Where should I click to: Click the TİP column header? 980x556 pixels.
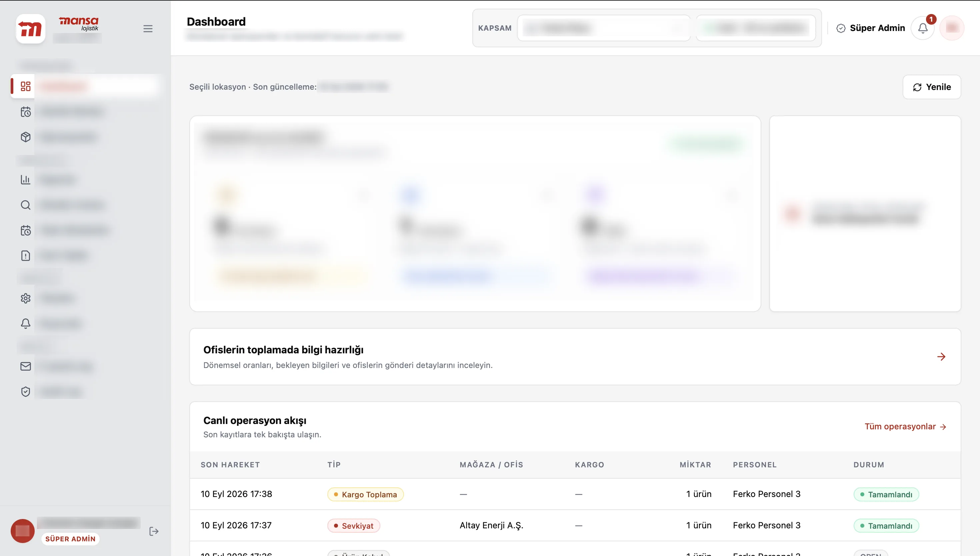(x=334, y=465)
